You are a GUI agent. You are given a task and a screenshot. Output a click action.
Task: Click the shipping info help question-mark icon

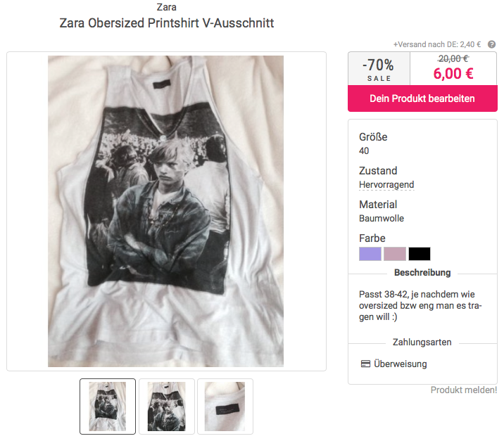click(491, 44)
